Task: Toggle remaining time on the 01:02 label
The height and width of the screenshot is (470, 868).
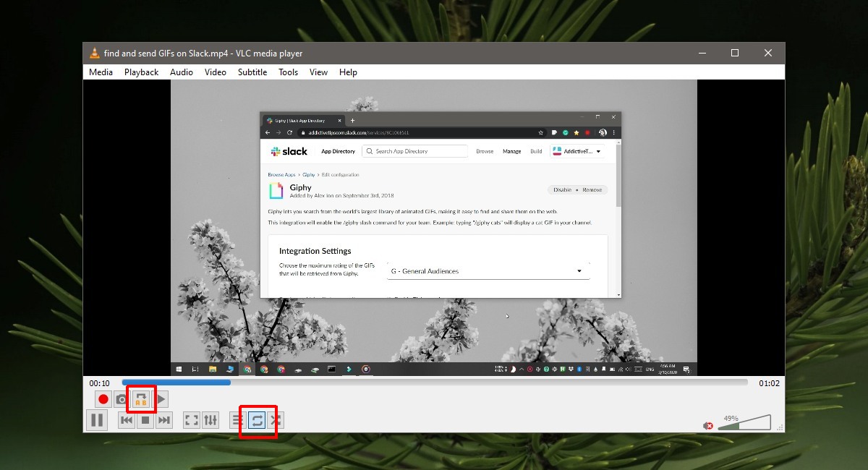Action: [770, 383]
